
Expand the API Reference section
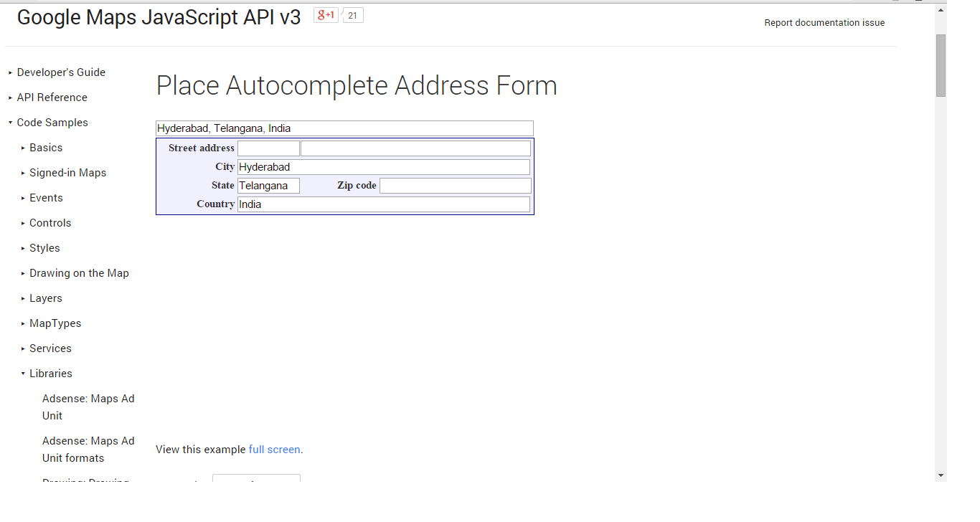point(52,98)
